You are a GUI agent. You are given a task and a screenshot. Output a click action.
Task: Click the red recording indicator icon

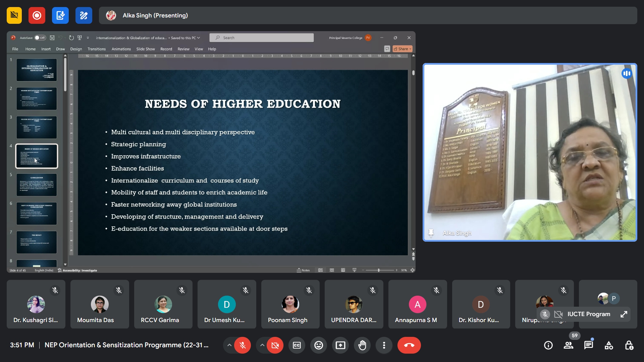pos(37,15)
